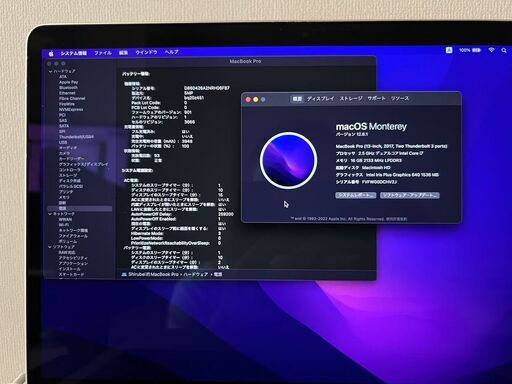Open Spotlight search magnifier icon

pyautogui.click(x=504, y=50)
